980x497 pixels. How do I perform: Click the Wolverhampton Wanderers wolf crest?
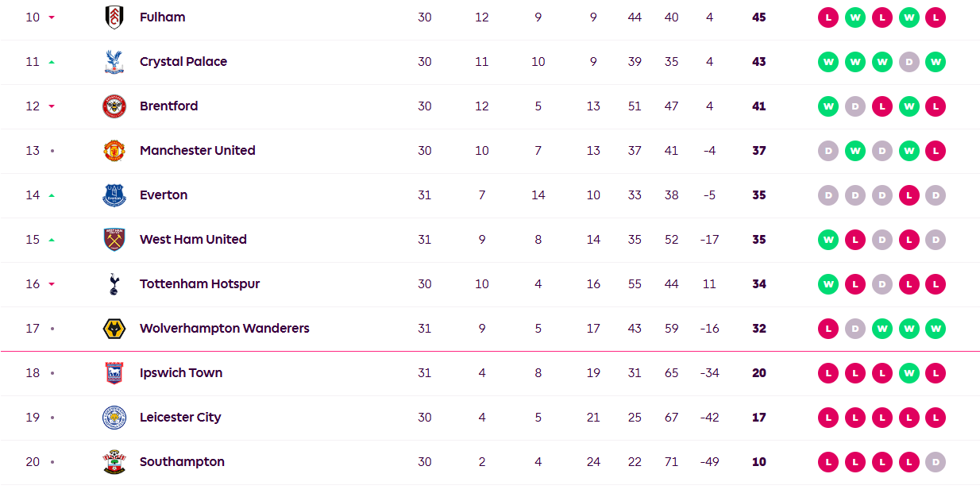(x=114, y=329)
